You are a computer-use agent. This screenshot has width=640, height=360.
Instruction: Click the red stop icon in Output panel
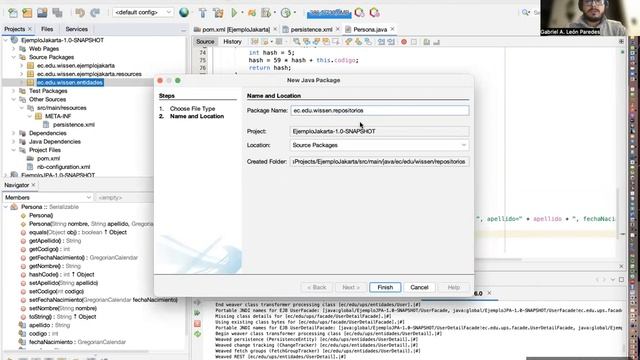pos(198,324)
